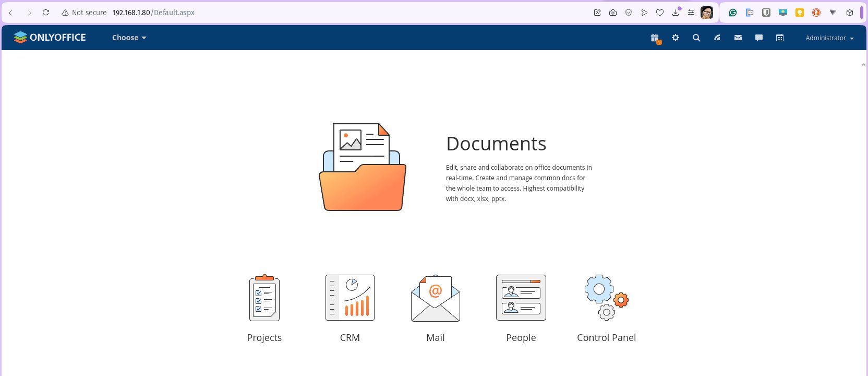Open the Grammarly extension icon
868x376 pixels.
point(733,13)
